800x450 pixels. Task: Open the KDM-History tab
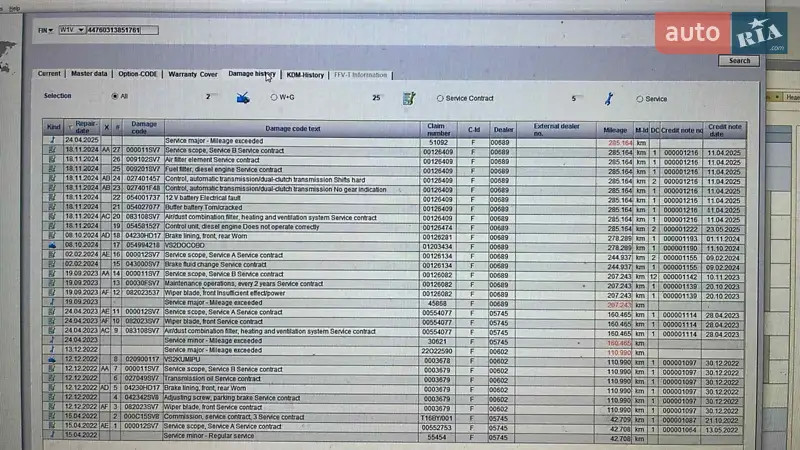coord(305,74)
